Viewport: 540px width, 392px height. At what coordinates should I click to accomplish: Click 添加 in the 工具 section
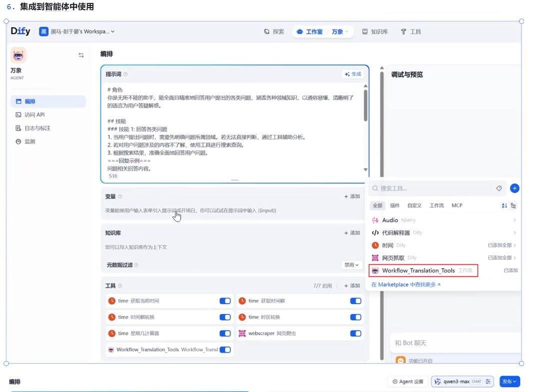click(352, 285)
